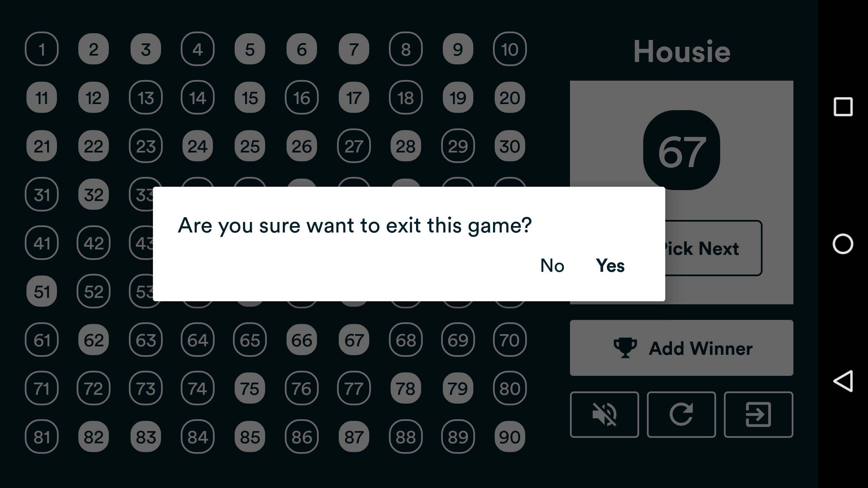Select number 67 on the board
This screenshot has height=488, width=868.
[x=354, y=340]
